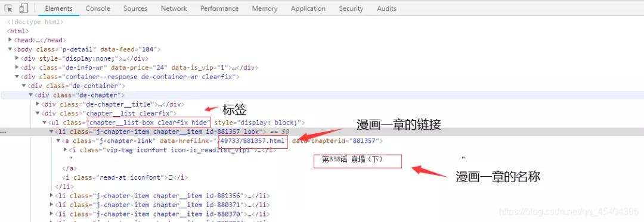Collapse the j-chapter-link anchor node

click(58, 141)
